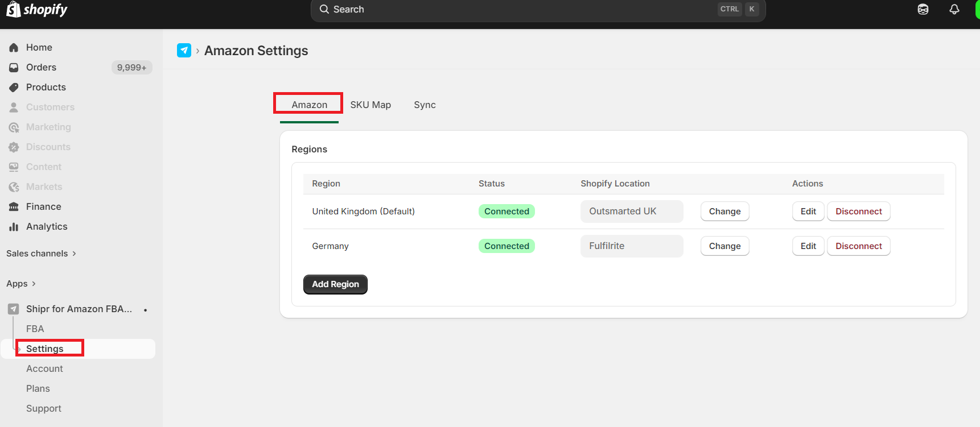The image size is (980, 427).
Task: Switch to the Sync tab
Action: click(425, 105)
